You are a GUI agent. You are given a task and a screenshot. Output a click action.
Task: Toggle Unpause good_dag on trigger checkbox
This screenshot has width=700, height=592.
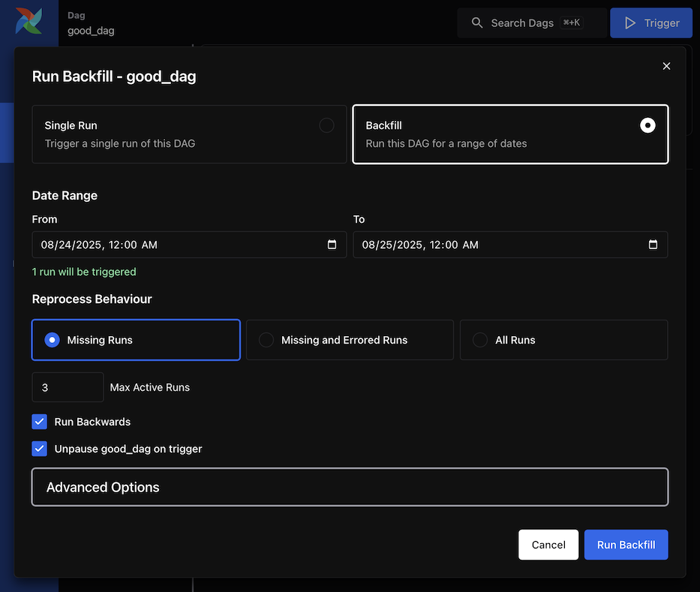pos(40,449)
